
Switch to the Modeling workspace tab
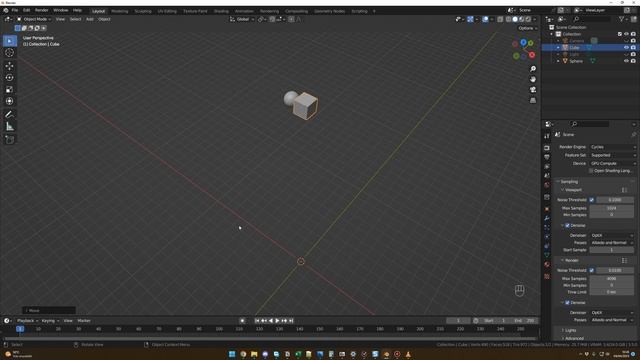[120, 11]
